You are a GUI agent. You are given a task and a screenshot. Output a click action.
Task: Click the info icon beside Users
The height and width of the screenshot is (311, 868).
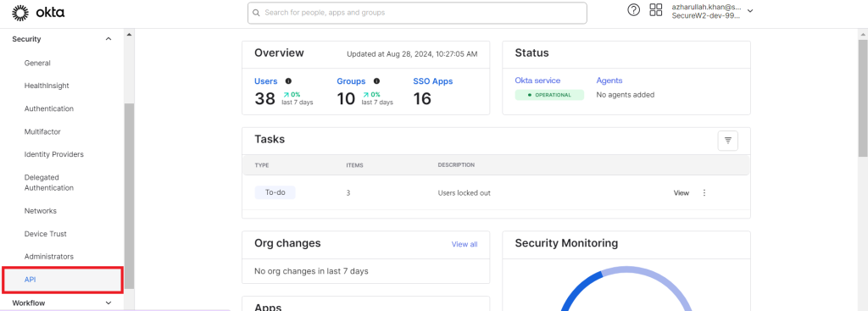pos(288,81)
